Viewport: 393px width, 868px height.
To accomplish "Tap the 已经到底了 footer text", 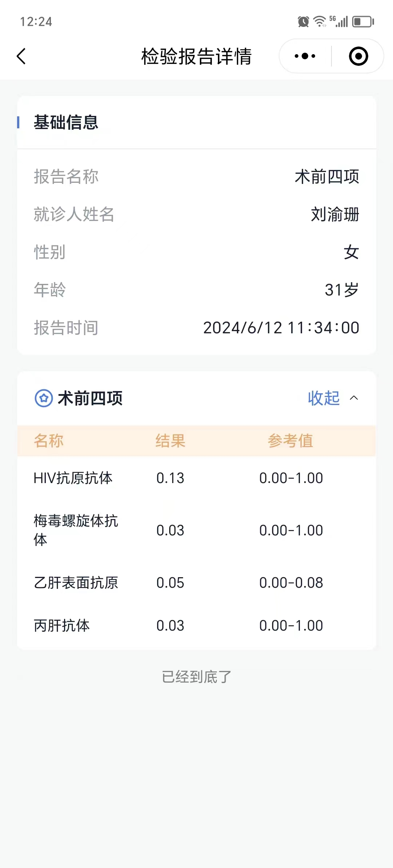I will coord(196,677).
